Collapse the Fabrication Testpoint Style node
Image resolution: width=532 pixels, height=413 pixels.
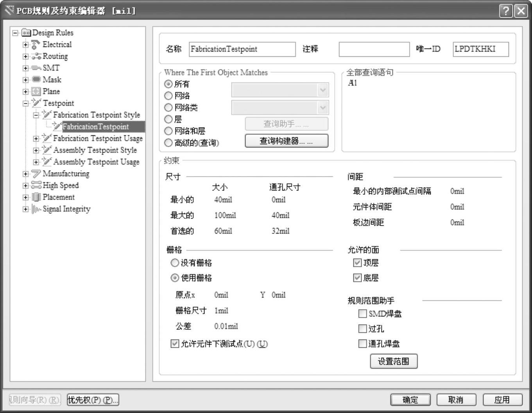coord(36,115)
